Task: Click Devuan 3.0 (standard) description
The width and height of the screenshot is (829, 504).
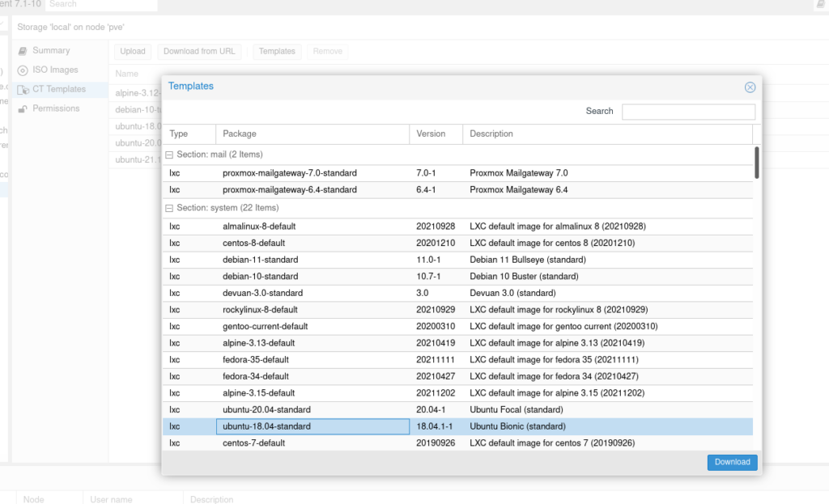Action: 512,293
